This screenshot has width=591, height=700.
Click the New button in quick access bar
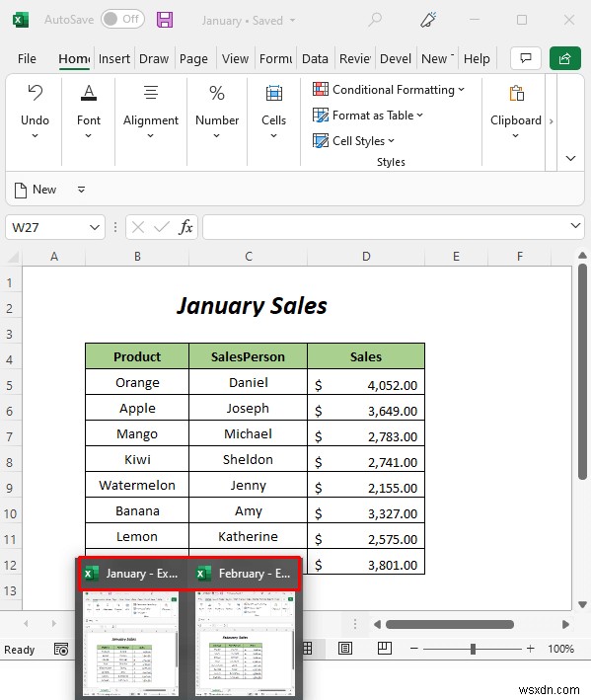pyautogui.click(x=36, y=190)
